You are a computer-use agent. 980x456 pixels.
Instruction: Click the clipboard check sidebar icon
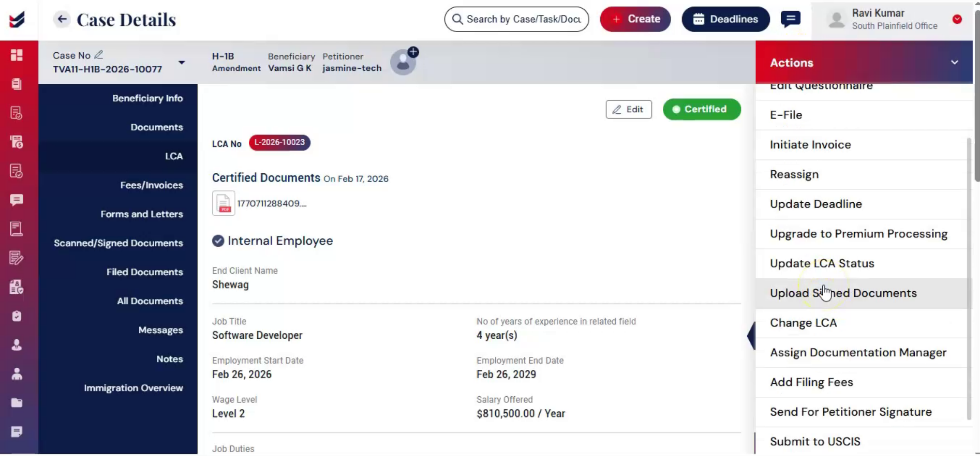(x=16, y=316)
